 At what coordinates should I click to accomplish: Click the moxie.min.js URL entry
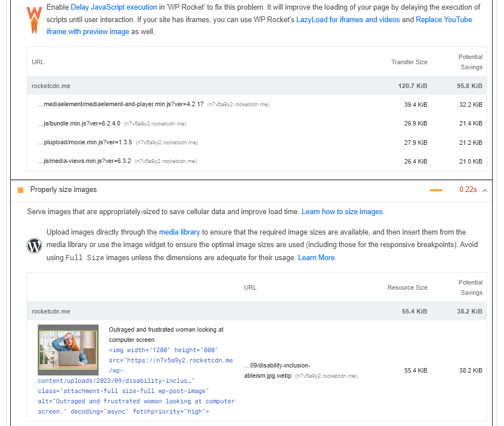85,143
